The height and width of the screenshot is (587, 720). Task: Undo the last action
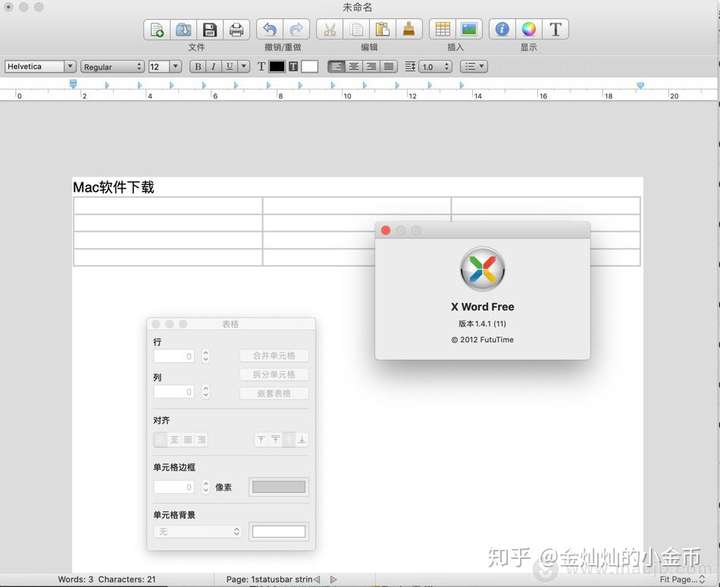tap(270, 29)
